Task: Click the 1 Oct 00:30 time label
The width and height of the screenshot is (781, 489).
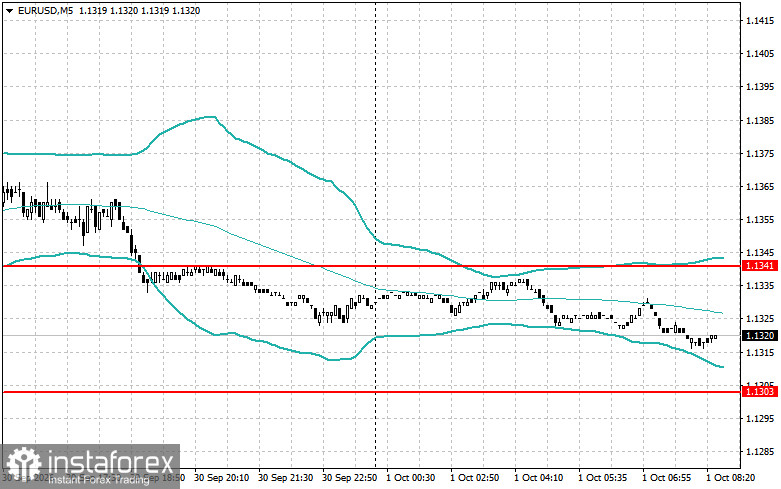Action: point(410,478)
